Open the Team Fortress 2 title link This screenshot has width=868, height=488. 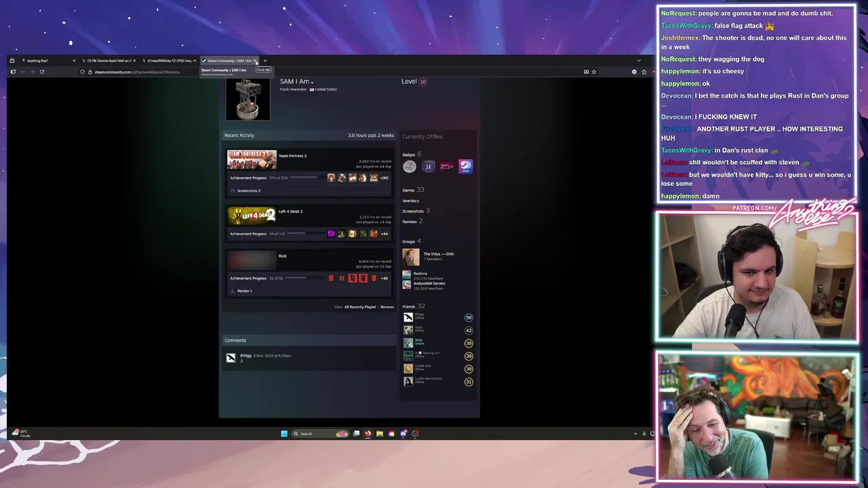(292, 156)
